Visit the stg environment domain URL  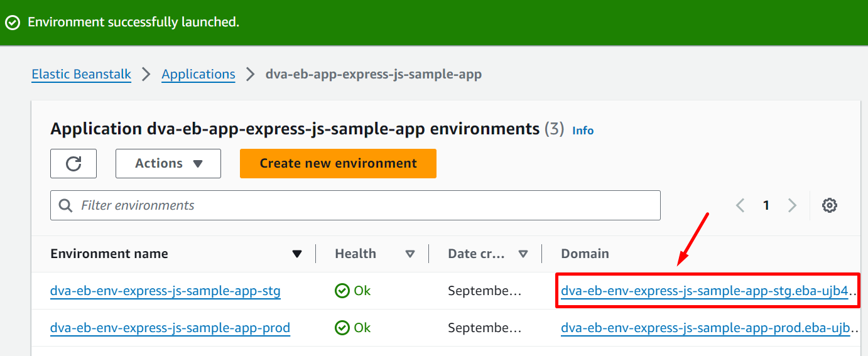click(x=707, y=291)
